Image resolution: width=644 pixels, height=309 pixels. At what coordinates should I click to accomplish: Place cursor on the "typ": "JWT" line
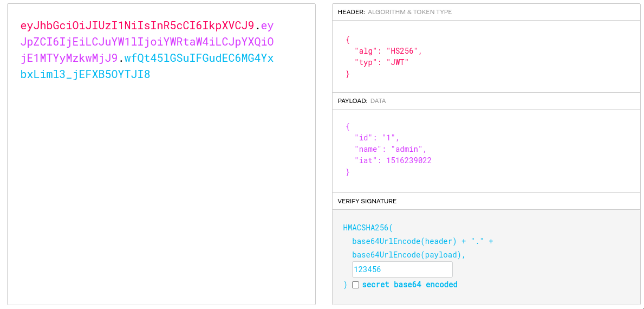click(381, 62)
